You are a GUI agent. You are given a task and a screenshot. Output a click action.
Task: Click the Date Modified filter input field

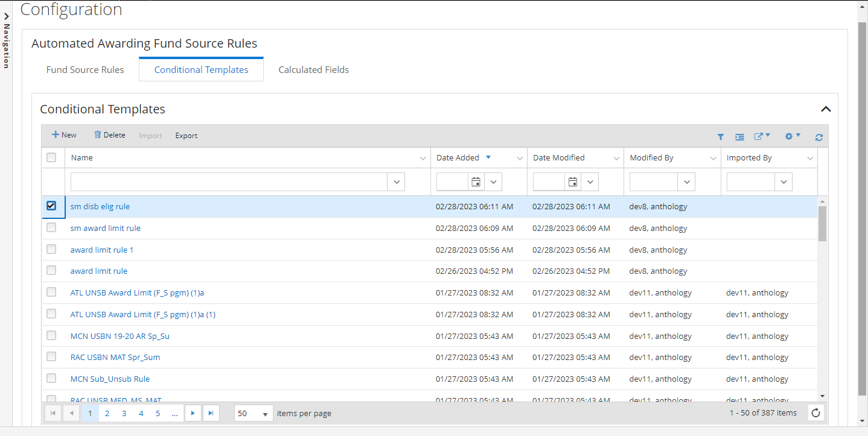(x=549, y=182)
